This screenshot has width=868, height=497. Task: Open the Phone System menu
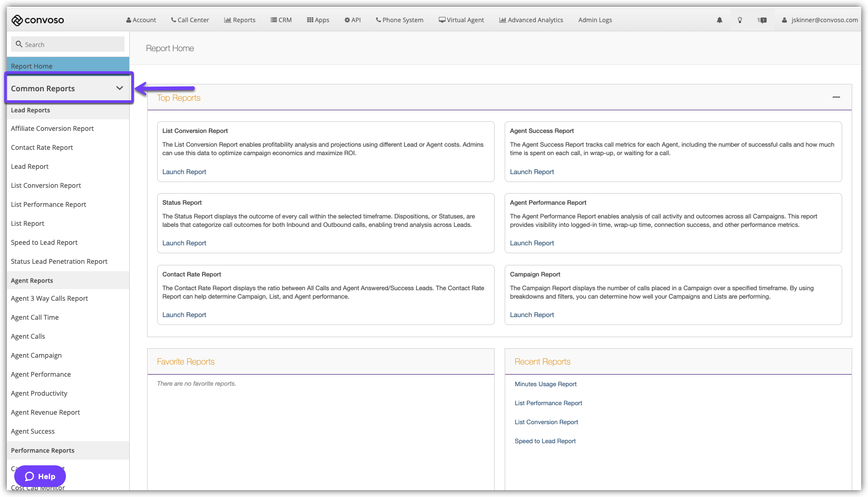pos(399,20)
